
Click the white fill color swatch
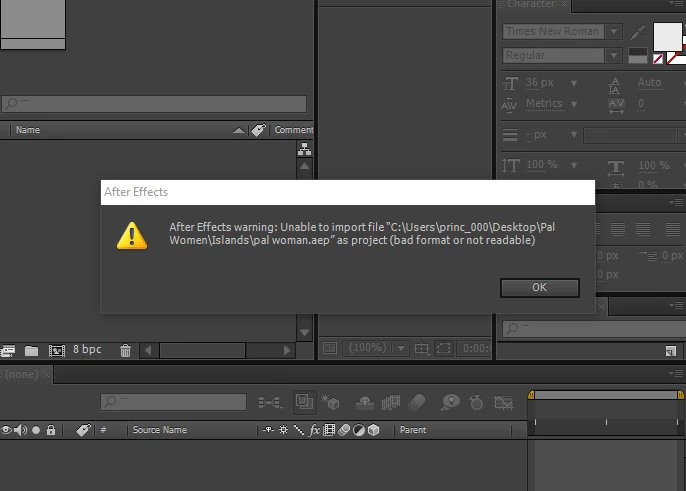(668, 37)
